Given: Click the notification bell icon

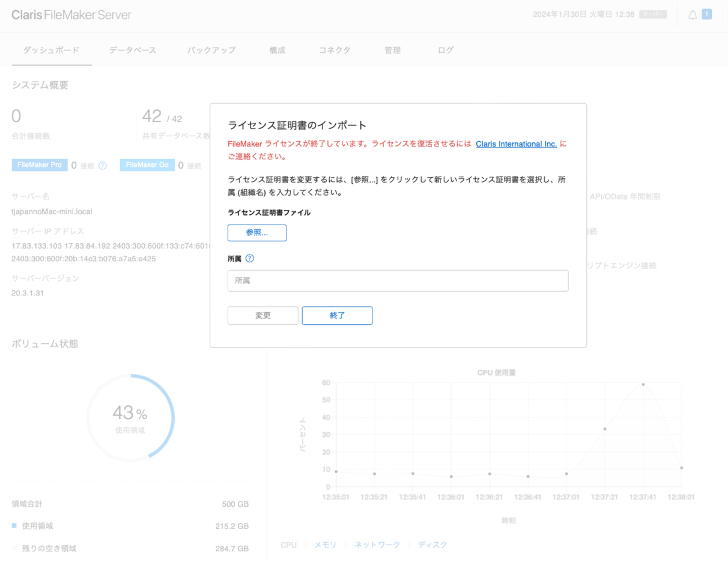Looking at the screenshot, I should 693,15.
